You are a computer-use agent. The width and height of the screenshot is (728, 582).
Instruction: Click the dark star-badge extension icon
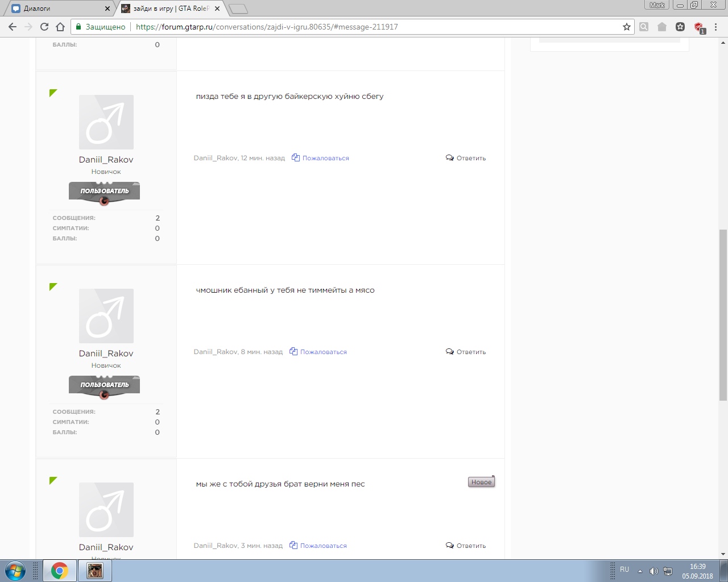pos(680,27)
